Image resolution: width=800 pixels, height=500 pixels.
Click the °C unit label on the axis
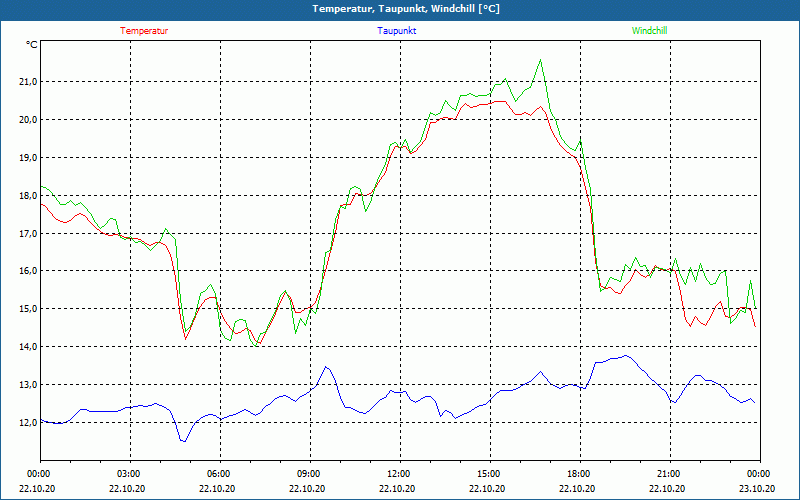pyautogui.click(x=32, y=45)
